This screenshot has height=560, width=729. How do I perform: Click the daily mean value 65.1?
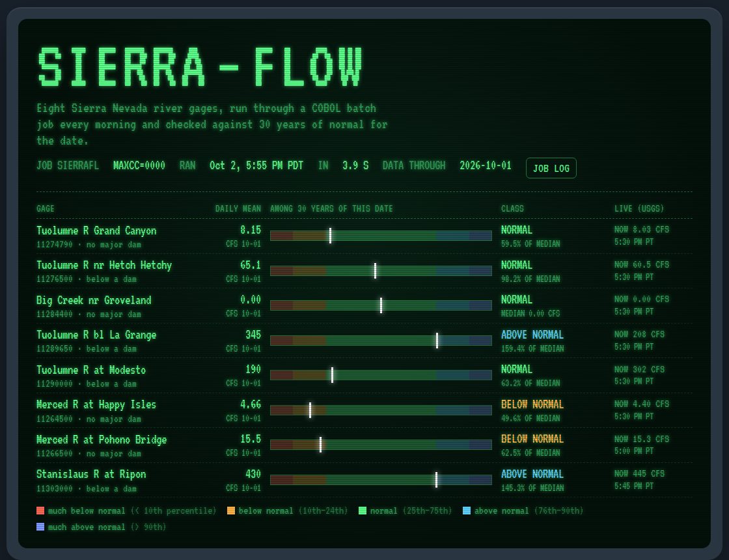click(x=251, y=265)
